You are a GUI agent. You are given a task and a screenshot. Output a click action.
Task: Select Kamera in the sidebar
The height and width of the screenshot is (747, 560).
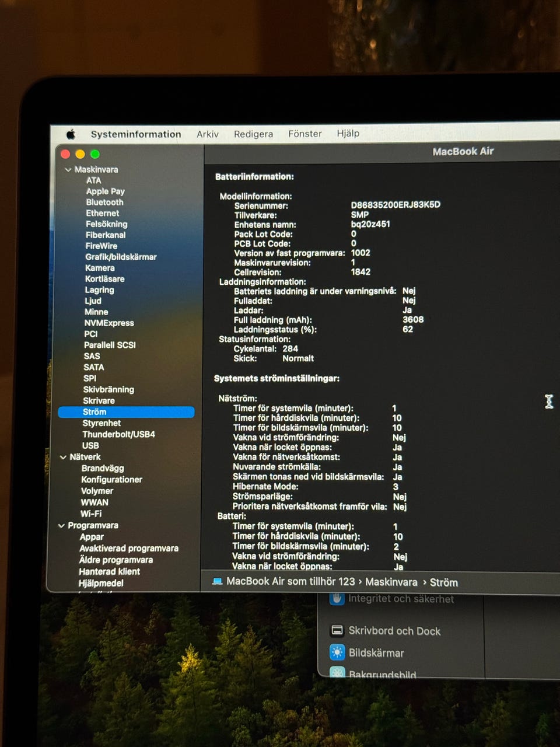click(100, 268)
